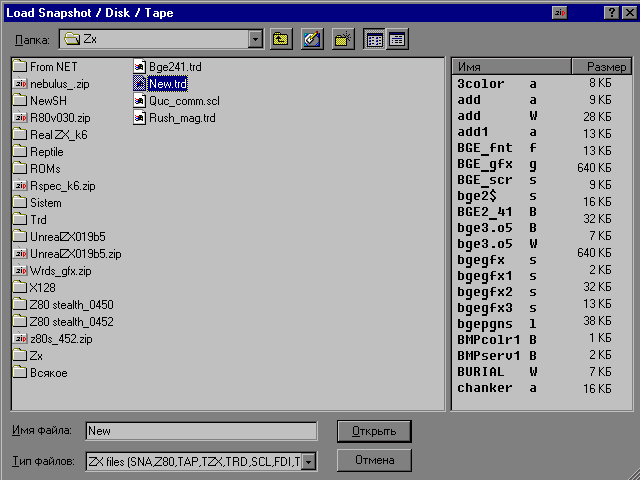This screenshot has height=480, width=640.
Task: Select the BGE_gfx entry in disk contents
Action: (485, 166)
